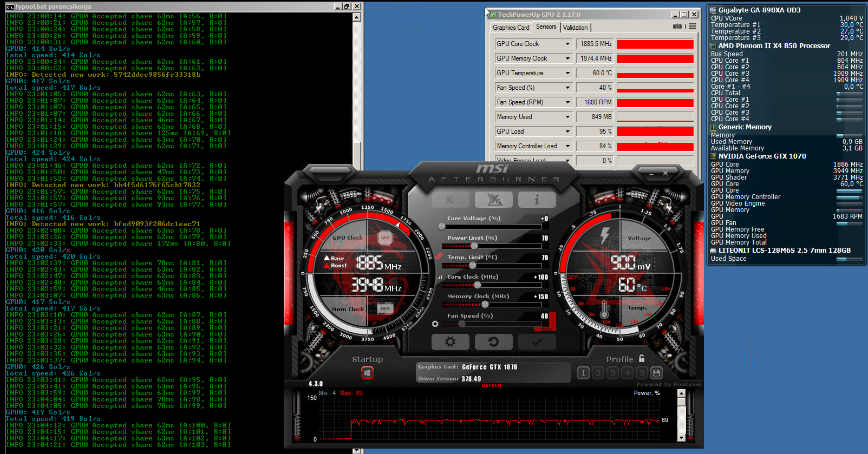Select profile slot 3

tap(612, 373)
